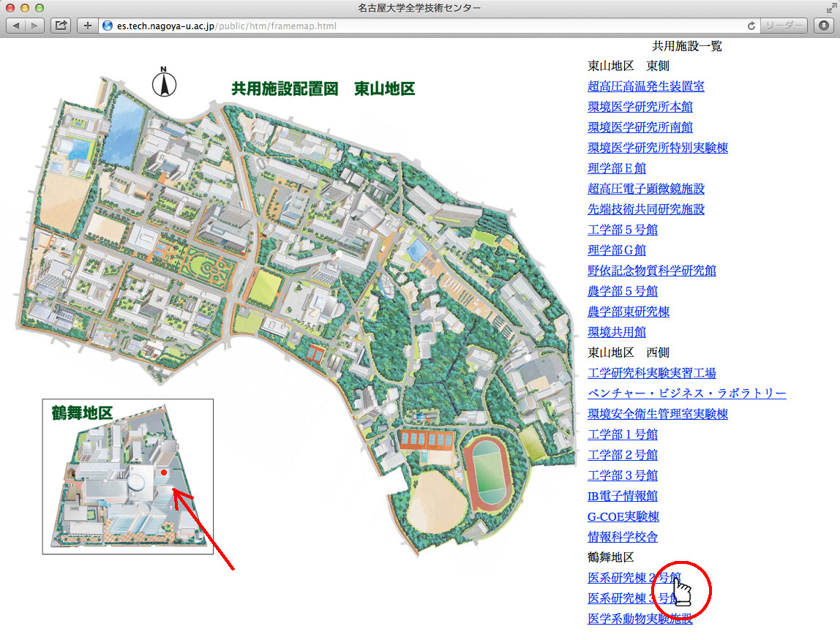The height and width of the screenshot is (640, 840).
Task: Click the globe site icon in the address bar
Action: (x=108, y=26)
